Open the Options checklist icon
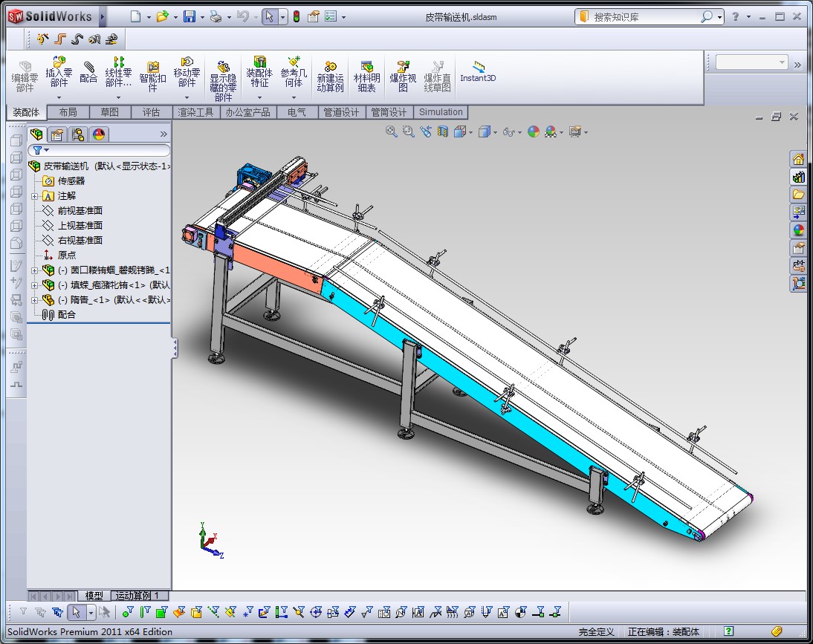The height and width of the screenshot is (644, 813). click(331, 16)
